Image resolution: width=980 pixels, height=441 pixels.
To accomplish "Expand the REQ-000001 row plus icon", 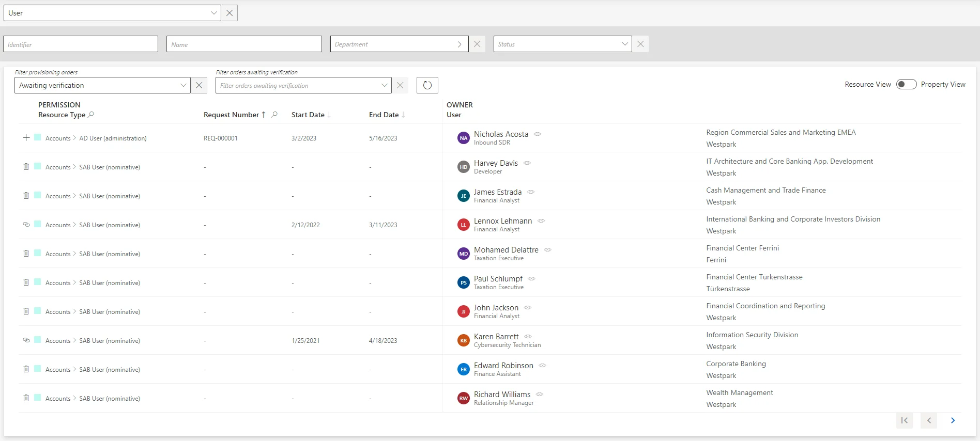I will (26, 138).
